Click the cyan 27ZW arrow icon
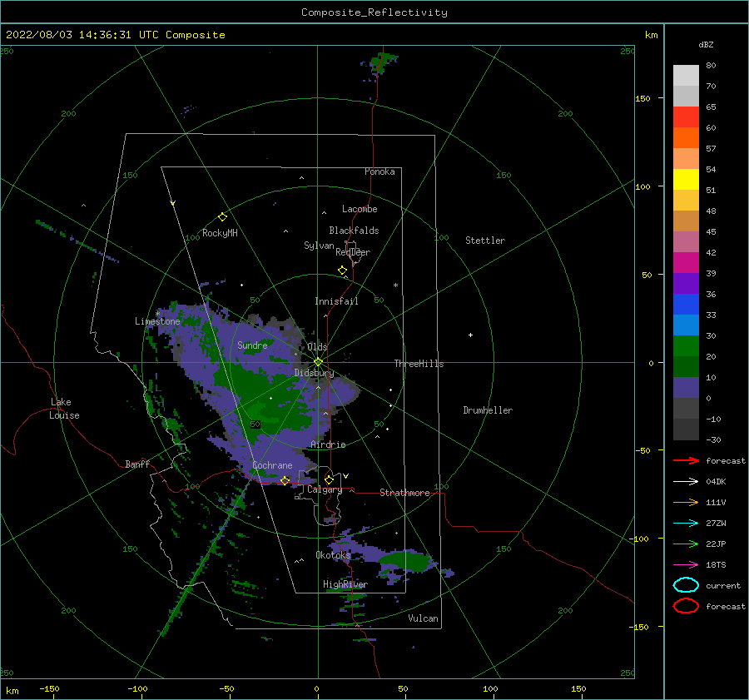Viewport: 749px width, 700px height. click(686, 524)
